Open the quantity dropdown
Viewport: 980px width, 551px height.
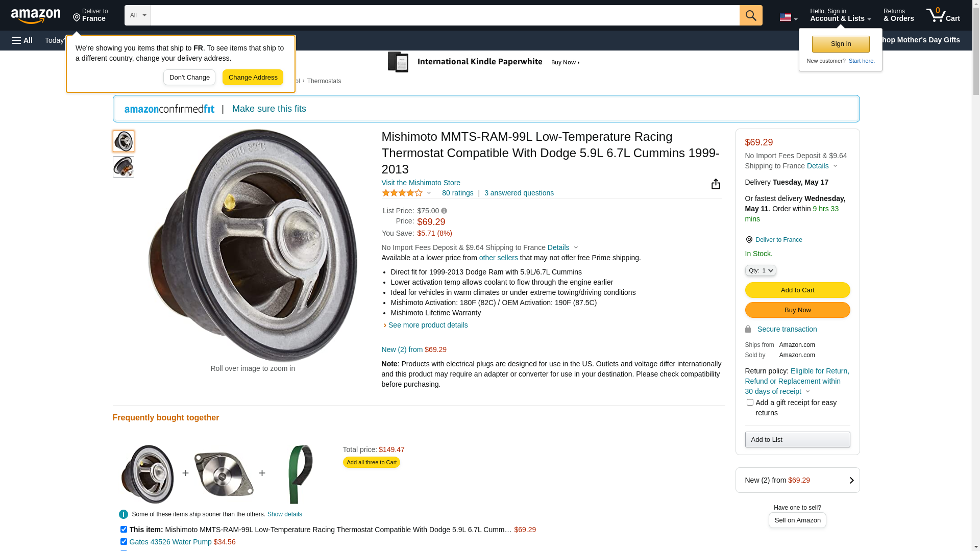(x=760, y=270)
